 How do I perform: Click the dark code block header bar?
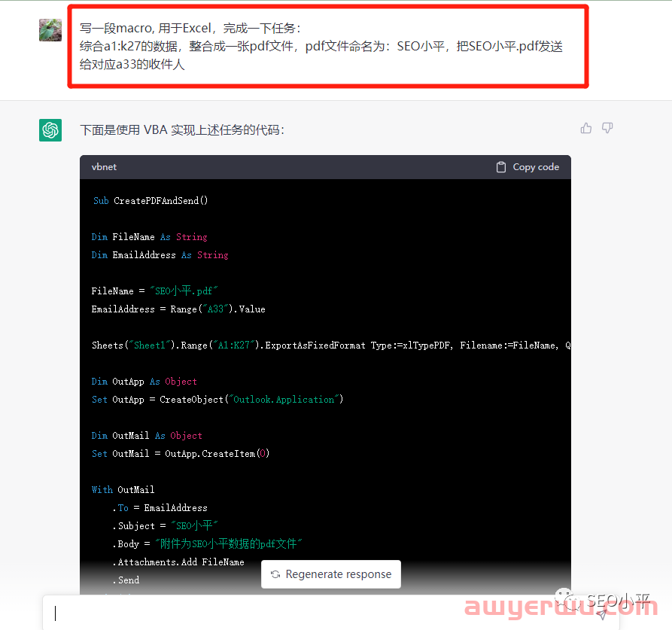(x=301, y=166)
